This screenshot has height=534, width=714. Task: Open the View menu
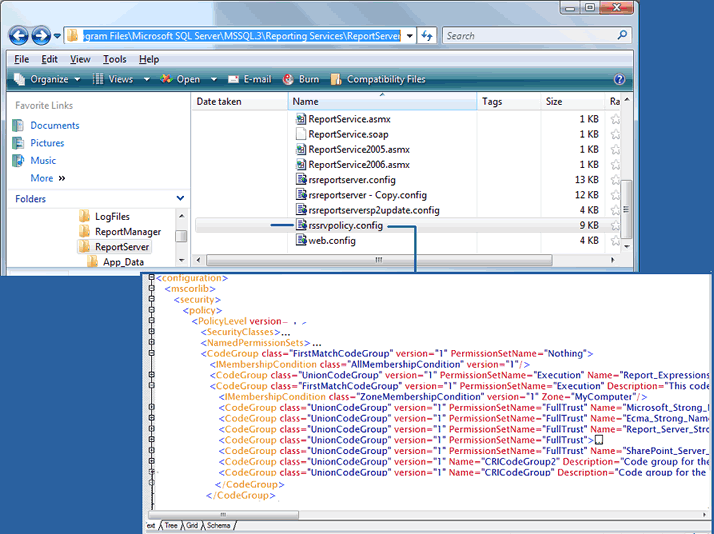tap(80, 59)
